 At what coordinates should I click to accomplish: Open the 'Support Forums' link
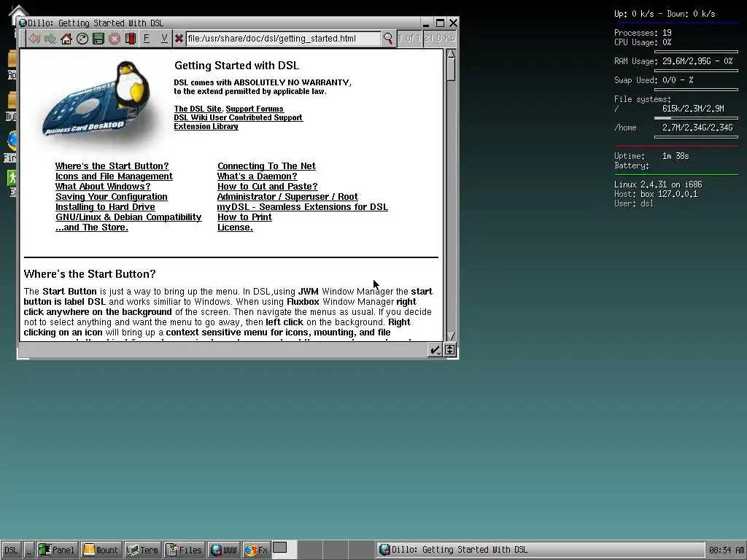click(255, 109)
